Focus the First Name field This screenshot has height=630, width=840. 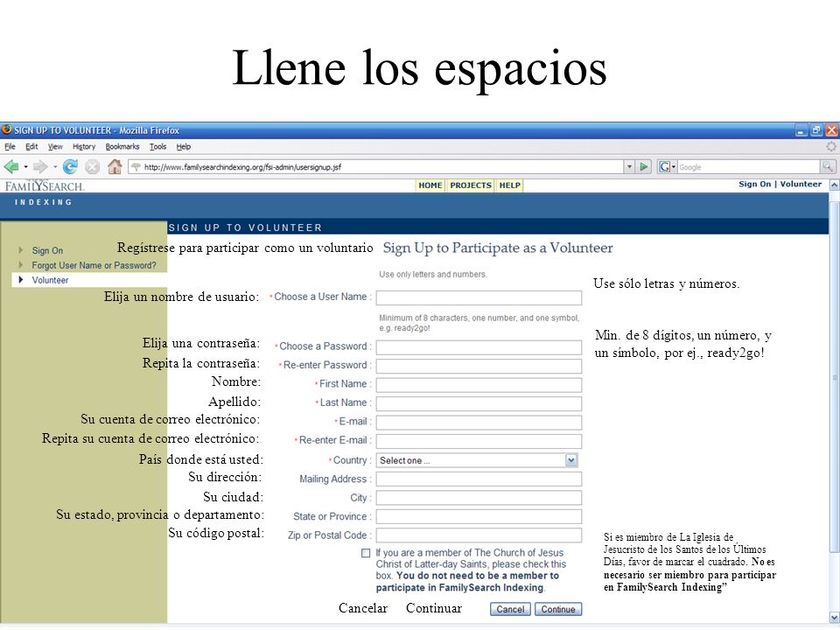pos(479,385)
